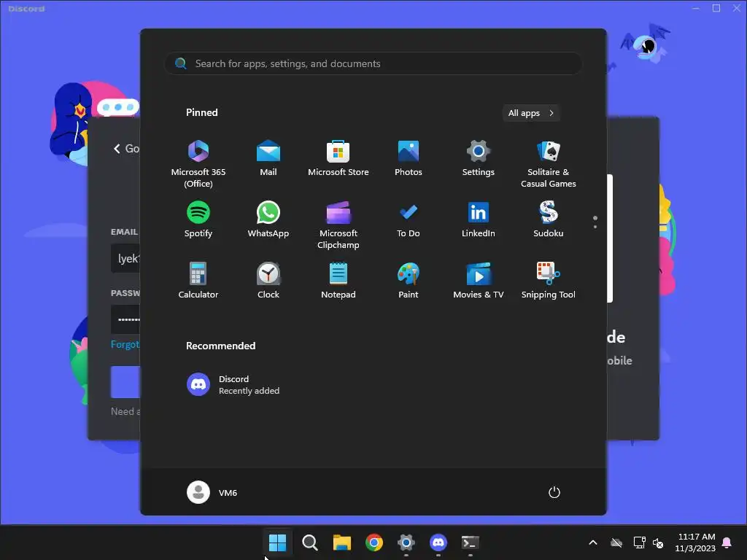
Task: Click Forgot password link in Discord
Action: coord(125,344)
